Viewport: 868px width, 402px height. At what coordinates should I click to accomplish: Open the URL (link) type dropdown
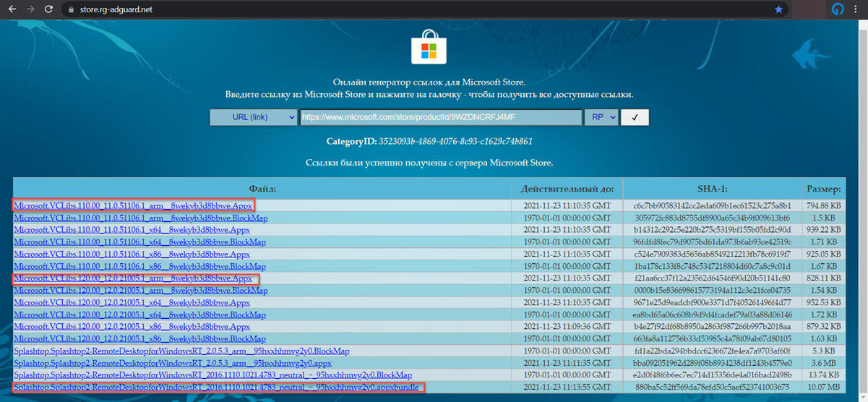click(x=254, y=117)
